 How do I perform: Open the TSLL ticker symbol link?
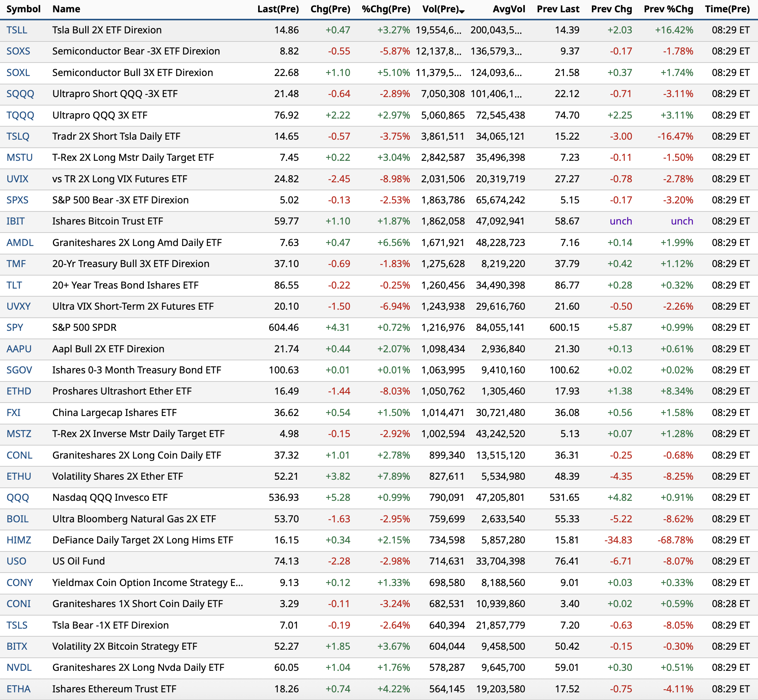pyautogui.click(x=17, y=30)
